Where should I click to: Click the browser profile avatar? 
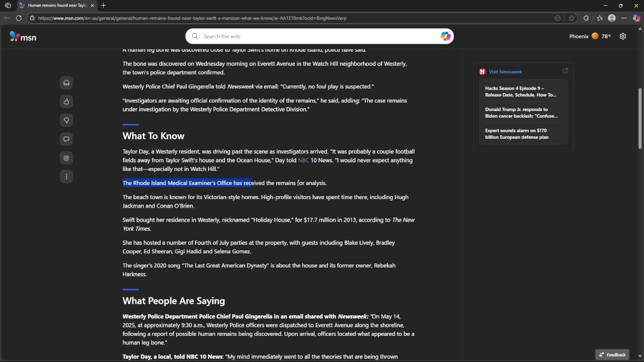point(612,18)
